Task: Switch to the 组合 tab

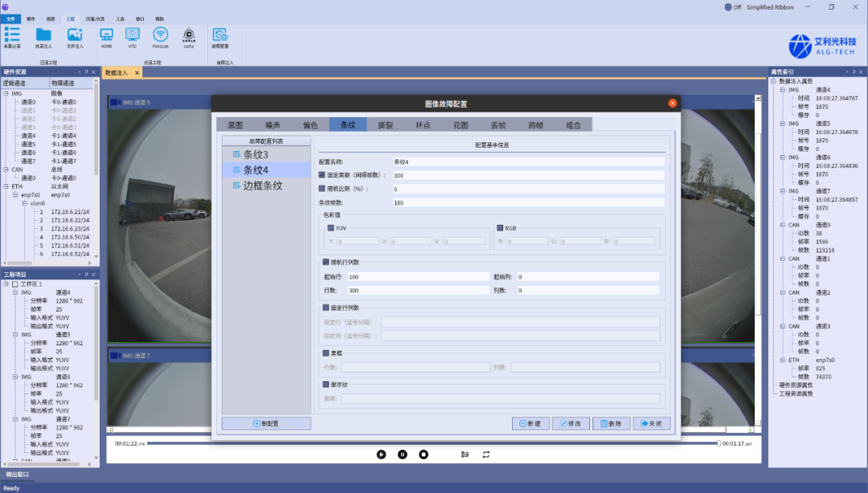Action: (574, 125)
